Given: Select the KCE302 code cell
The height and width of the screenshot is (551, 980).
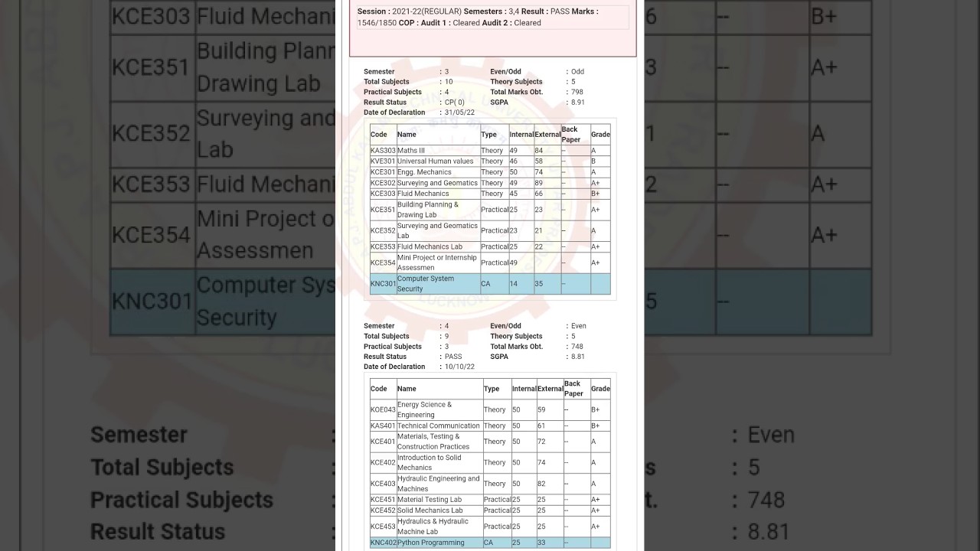Looking at the screenshot, I should (383, 183).
